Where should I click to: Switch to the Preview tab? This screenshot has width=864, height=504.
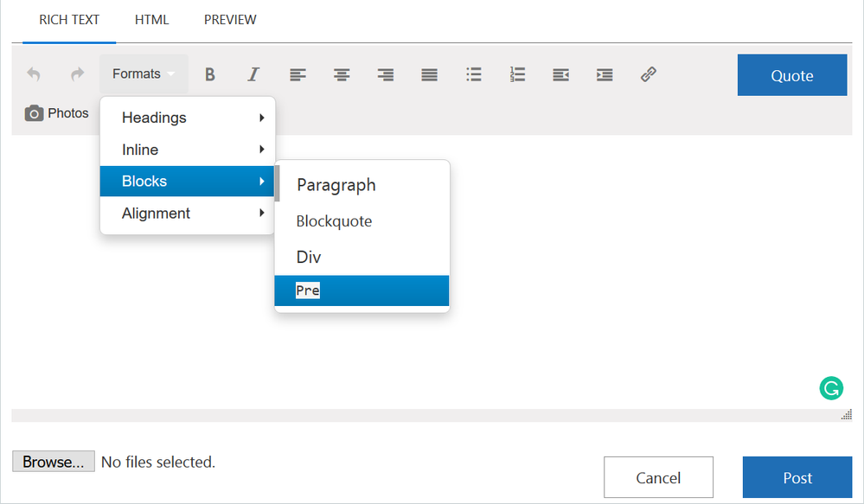click(230, 20)
